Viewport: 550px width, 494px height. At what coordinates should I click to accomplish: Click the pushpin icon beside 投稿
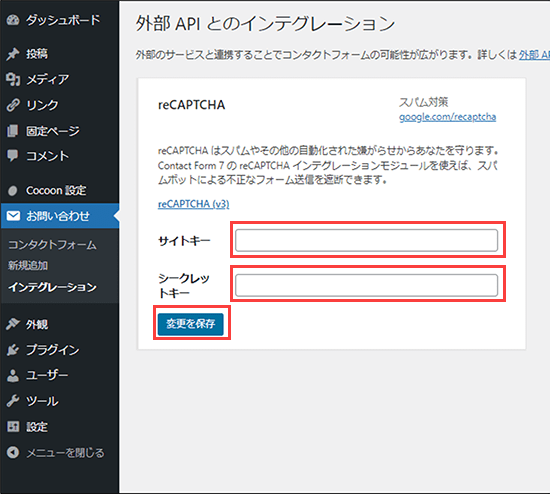click(13, 54)
